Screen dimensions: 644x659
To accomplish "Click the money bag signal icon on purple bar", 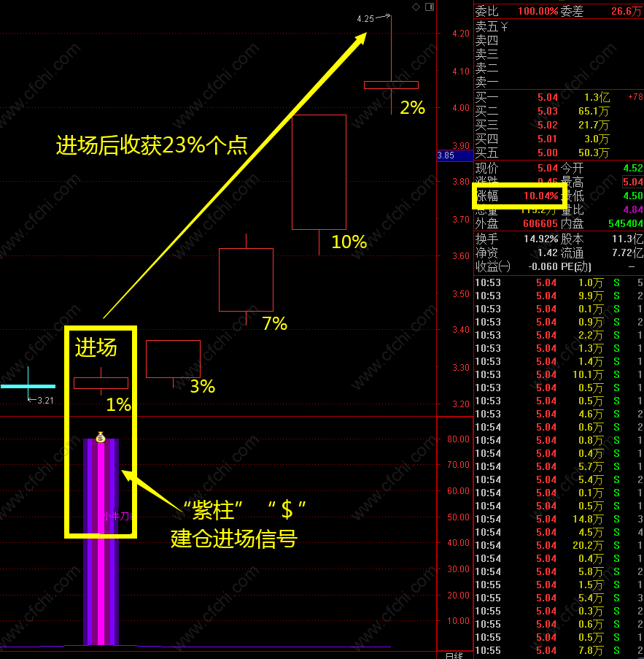I will point(101,437).
